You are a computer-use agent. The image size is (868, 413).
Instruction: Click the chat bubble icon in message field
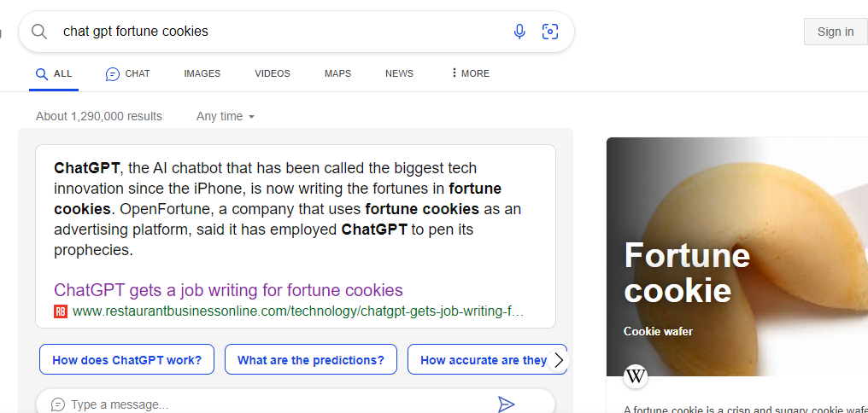pos(58,404)
